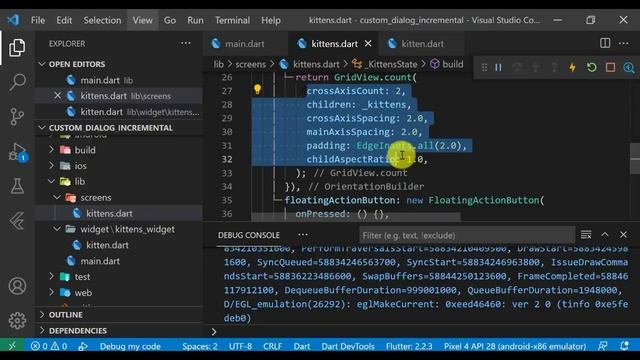Open Run and Debug view
Image resolution: width=640 pixels, height=360 pixels.
point(17,151)
